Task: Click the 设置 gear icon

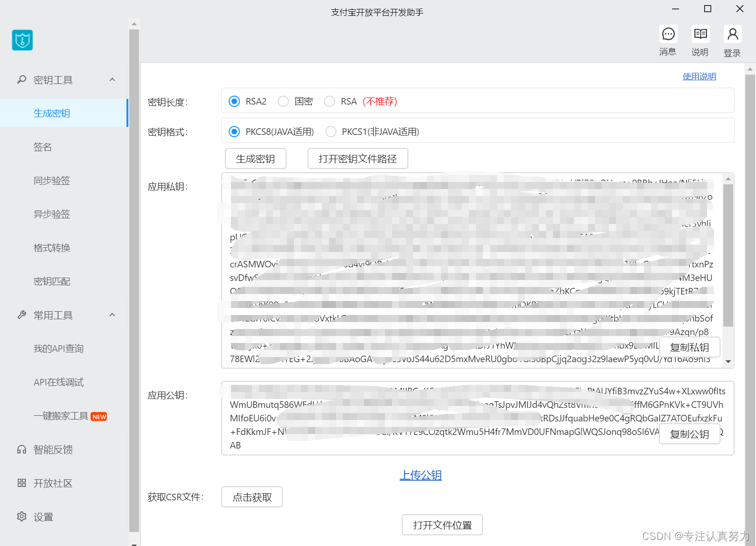Action: tap(21, 517)
